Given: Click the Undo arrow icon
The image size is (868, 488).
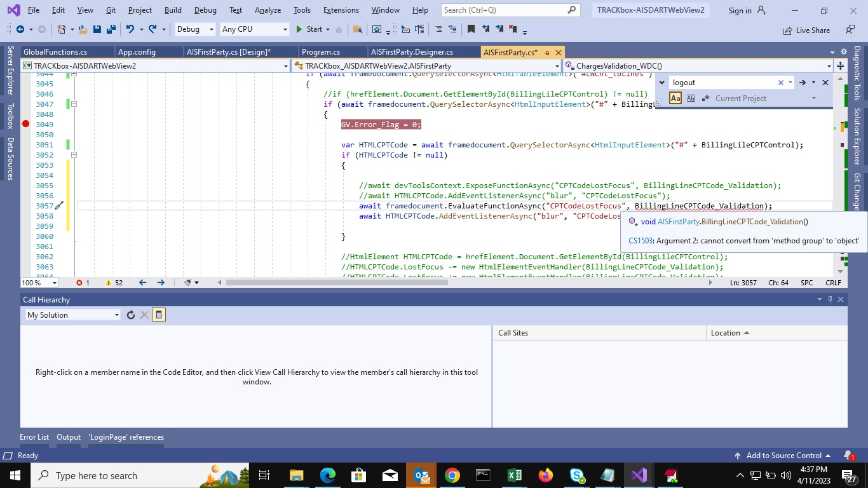Looking at the screenshot, I should click(x=130, y=29).
